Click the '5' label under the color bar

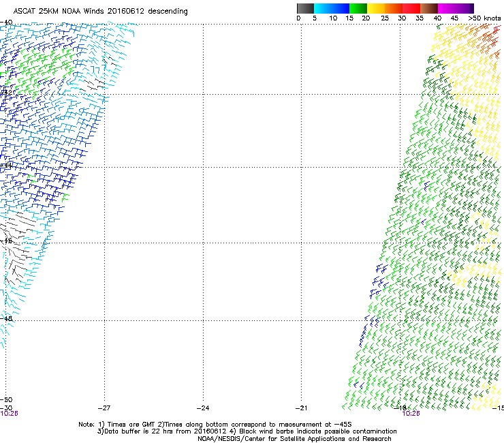pos(315,18)
